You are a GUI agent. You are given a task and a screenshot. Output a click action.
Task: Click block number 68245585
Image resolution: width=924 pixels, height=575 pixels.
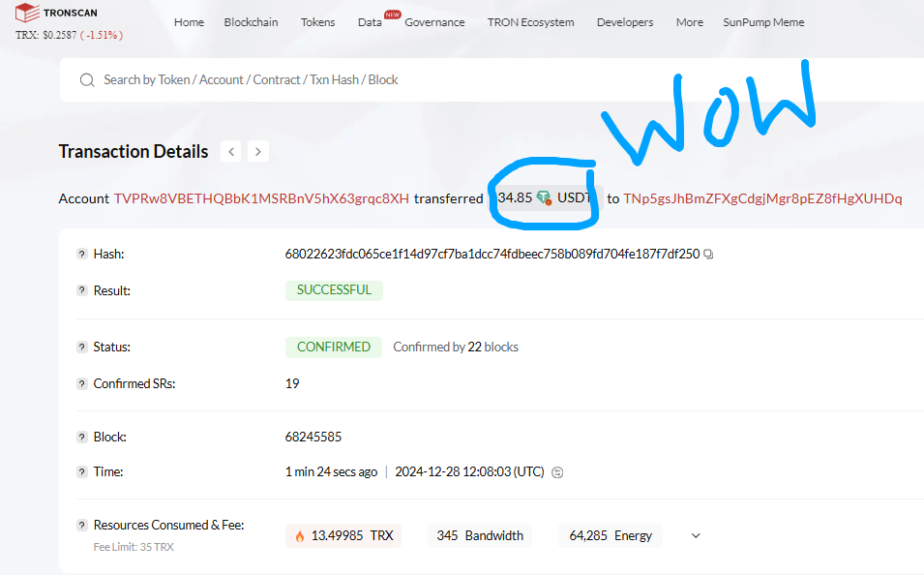pos(313,437)
